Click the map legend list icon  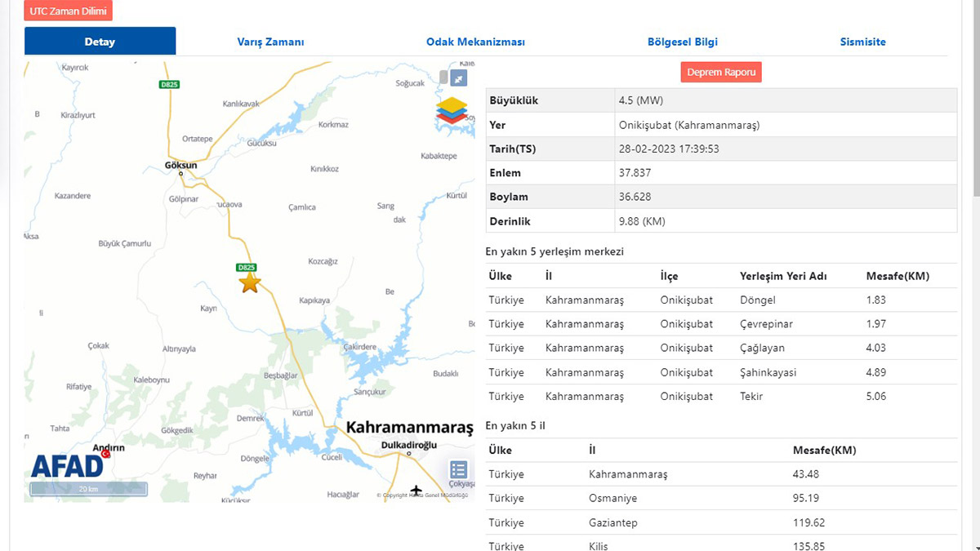click(459, 469)
